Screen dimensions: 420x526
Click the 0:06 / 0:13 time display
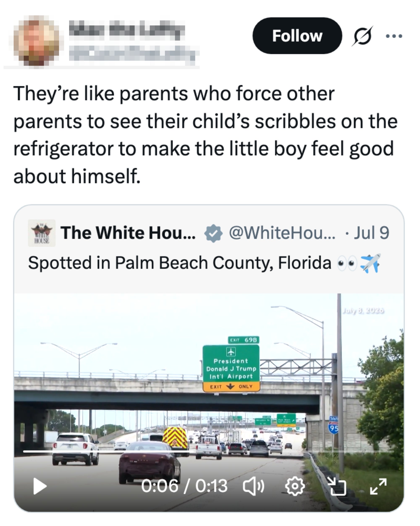[184, 486]
